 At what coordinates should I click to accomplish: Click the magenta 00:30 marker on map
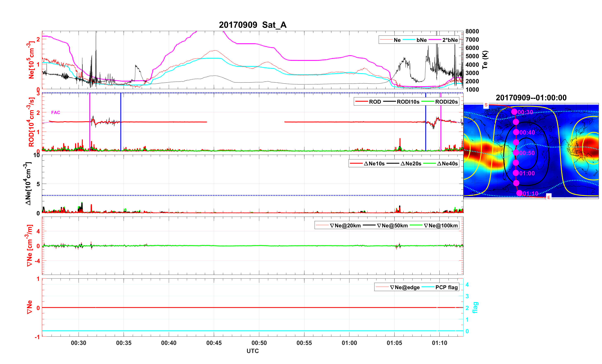514,112
